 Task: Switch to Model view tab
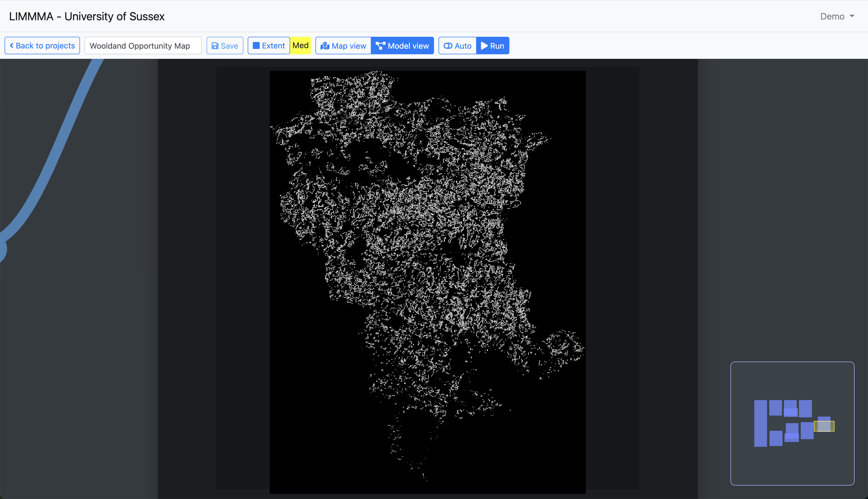(x=402, y=46)
